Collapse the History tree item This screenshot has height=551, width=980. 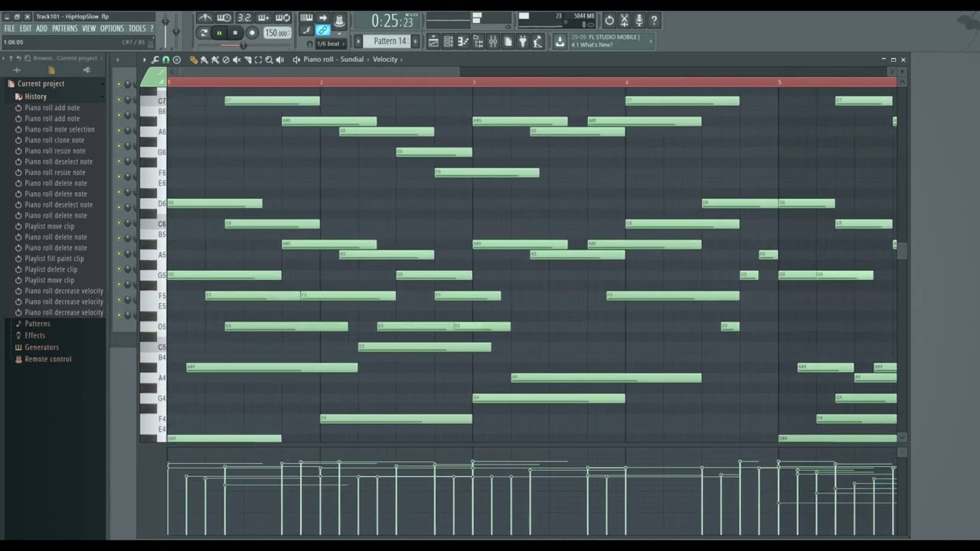[x=35, y=96]
